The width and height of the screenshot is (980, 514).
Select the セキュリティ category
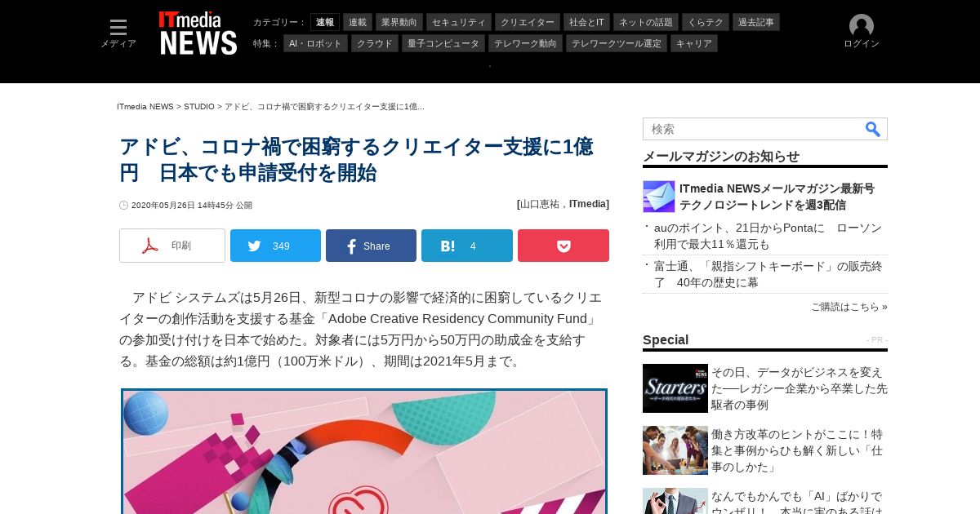tap(459, 22)
